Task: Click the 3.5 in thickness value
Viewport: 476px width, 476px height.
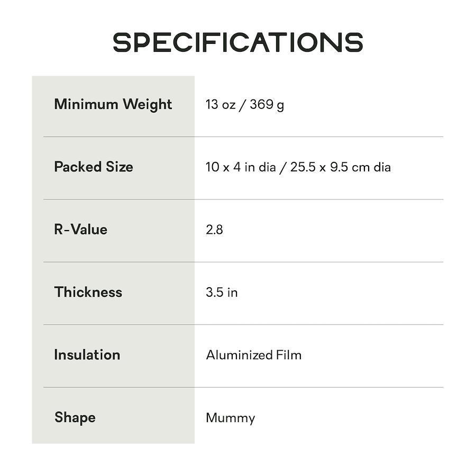Action: [222, 292]
